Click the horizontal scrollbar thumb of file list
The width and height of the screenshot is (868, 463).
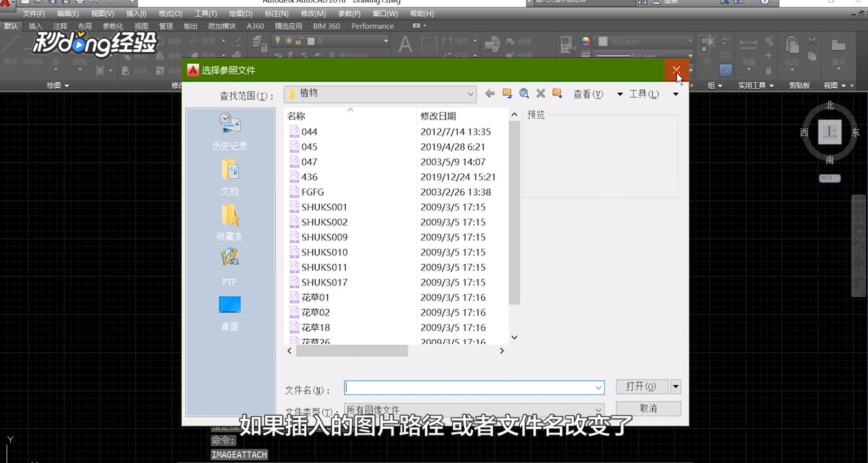352,350
